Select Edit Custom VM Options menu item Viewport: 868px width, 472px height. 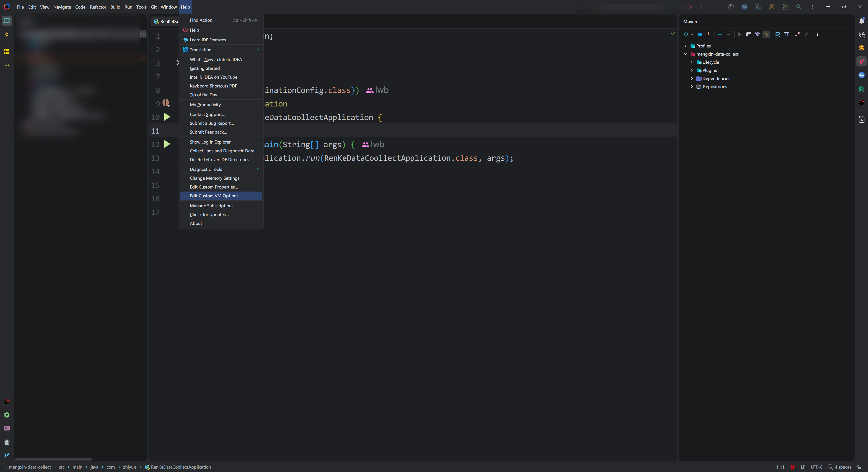pos(215,196)
